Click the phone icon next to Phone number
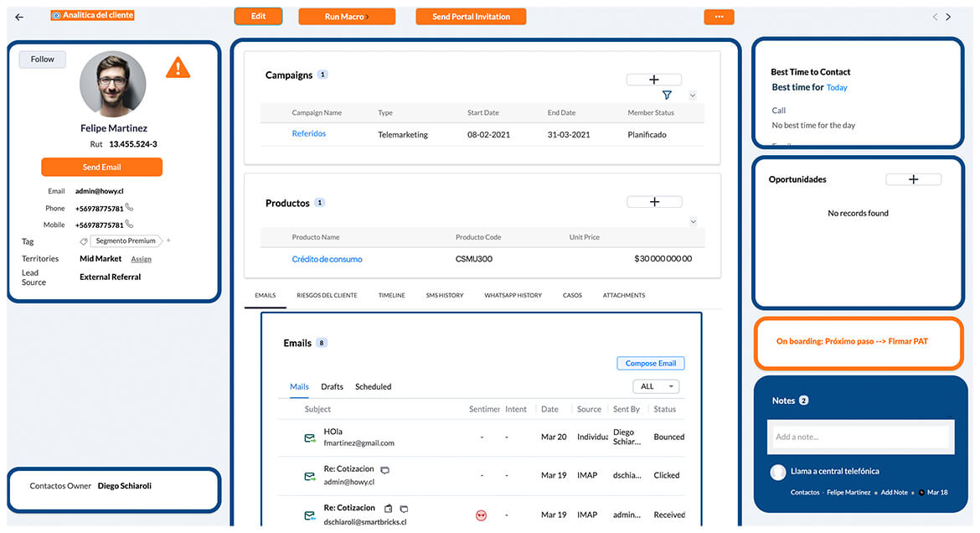 [129, 207]
